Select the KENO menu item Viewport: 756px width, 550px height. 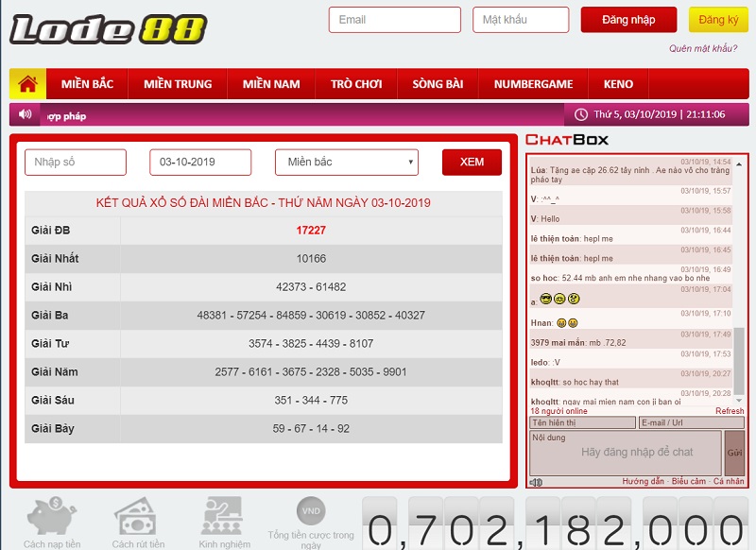pos(618,84)
